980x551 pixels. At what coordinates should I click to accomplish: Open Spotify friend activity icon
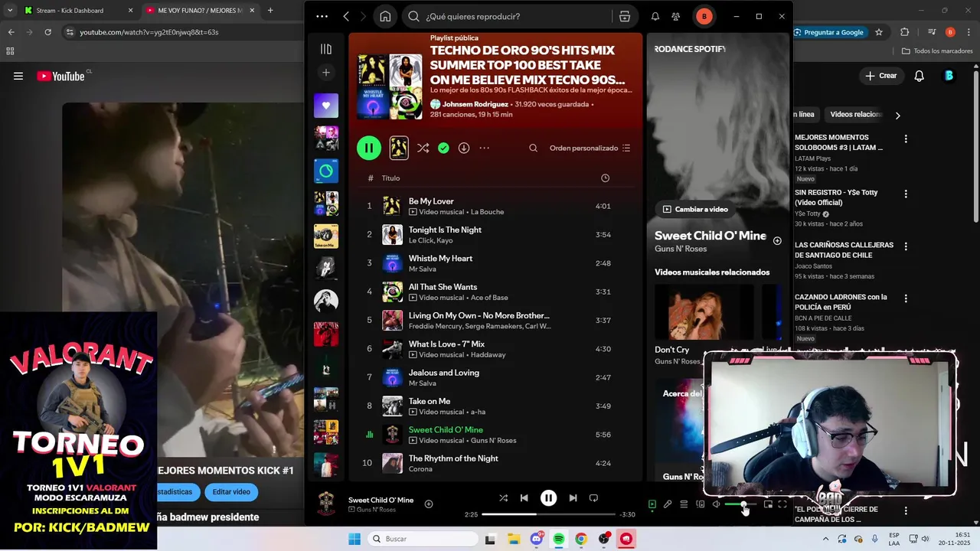click(676, 16)
